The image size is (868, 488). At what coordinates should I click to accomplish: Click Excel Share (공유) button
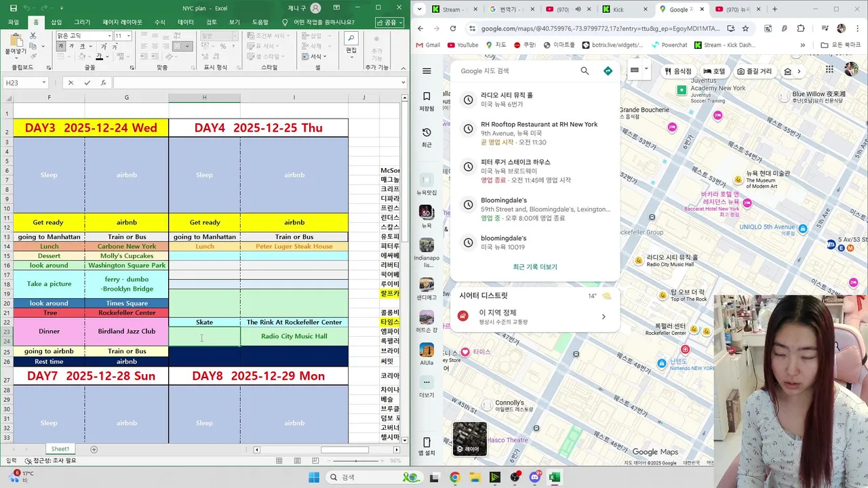pyautogui.click(x=390, y=22)
